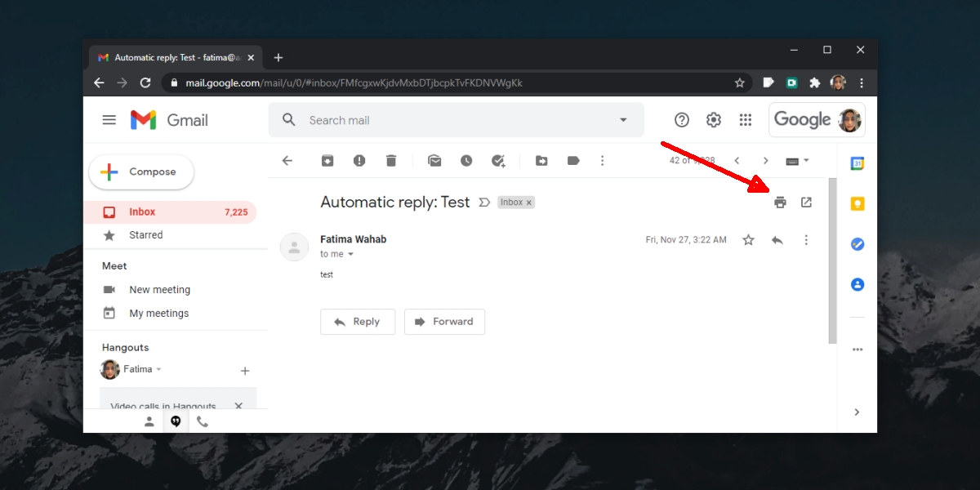Snooze the email
Screen dimensions: 980x490
[x=466, y=160]
